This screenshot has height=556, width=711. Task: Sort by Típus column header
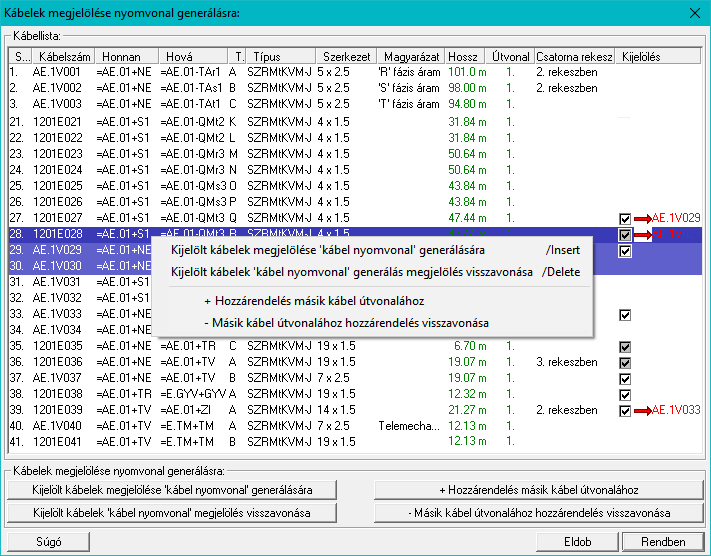[x=281, y=57]
